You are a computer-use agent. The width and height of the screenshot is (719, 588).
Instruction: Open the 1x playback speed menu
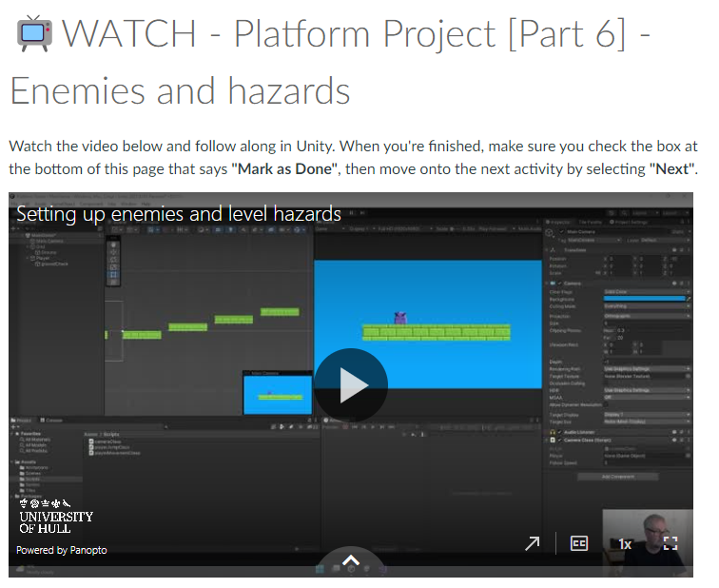[625, 543]
